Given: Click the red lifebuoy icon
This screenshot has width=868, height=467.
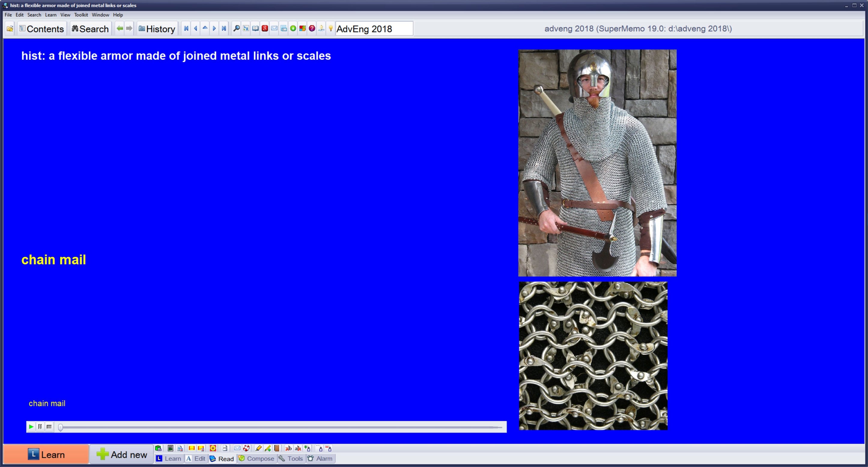Looking at the screenshot, I should [x=246, y=448].
